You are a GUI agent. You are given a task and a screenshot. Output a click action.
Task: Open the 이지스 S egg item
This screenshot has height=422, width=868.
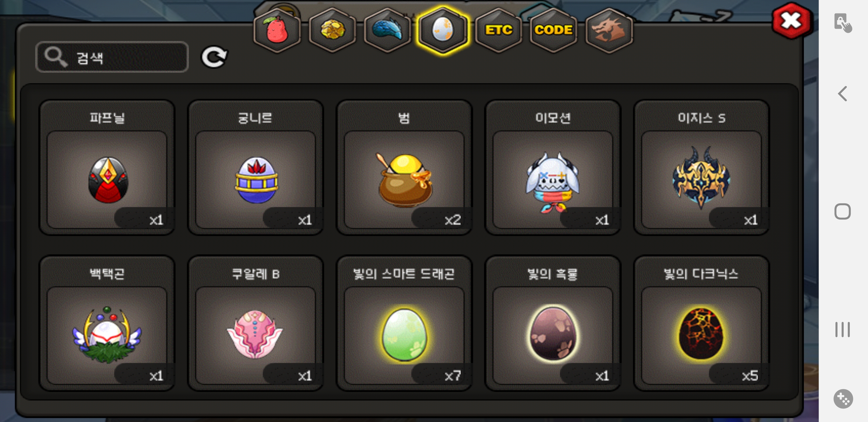coord(701,167)
